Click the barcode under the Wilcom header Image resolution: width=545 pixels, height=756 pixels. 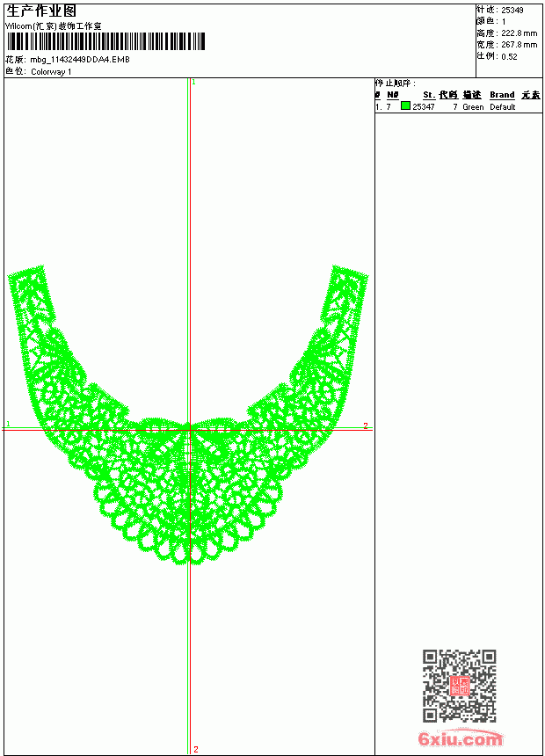(105, 41)
